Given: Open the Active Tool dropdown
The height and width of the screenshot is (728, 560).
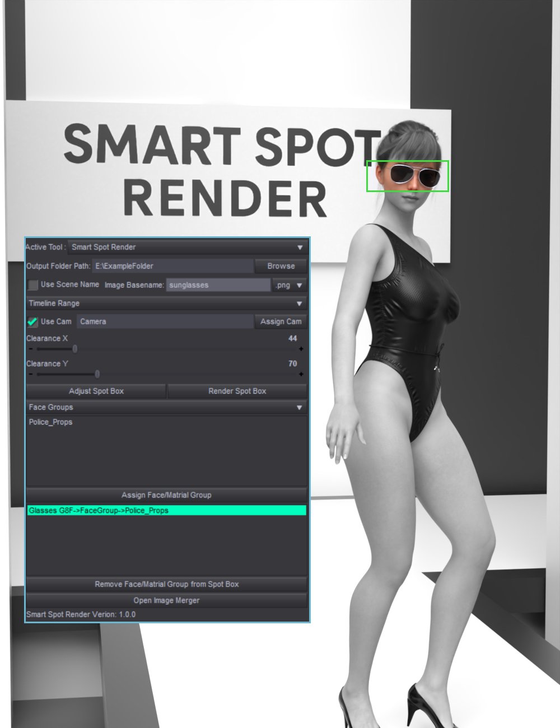Looking at the screenshot, I should pos(301,247).
